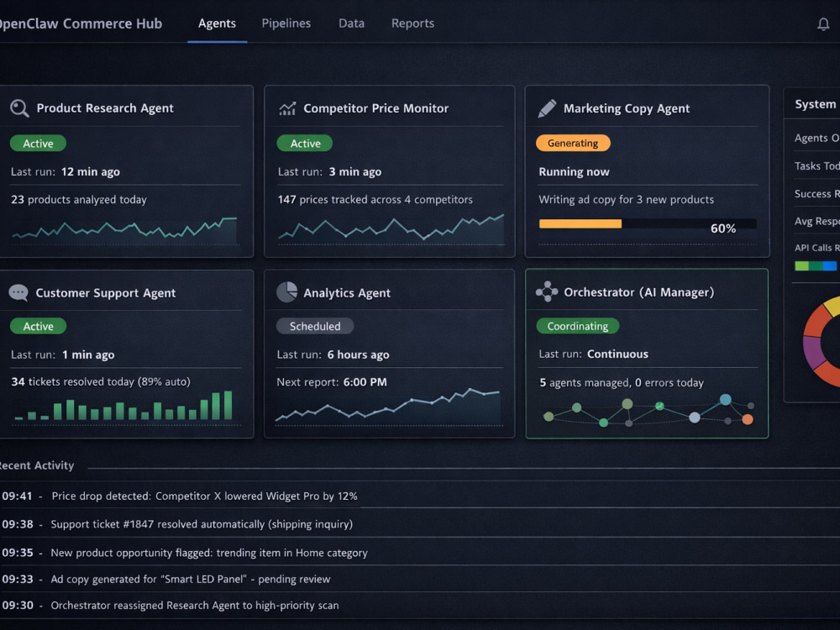The height and width of the screenshot is (630, 840).
Task: Click the System panel heading
Action: 816,104
